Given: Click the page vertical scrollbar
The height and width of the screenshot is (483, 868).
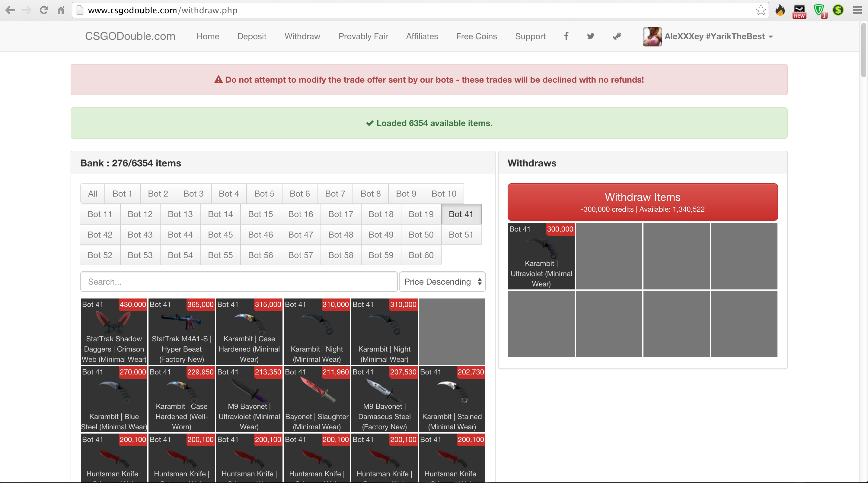Looking at the screenshot, I should pos(863,50).
